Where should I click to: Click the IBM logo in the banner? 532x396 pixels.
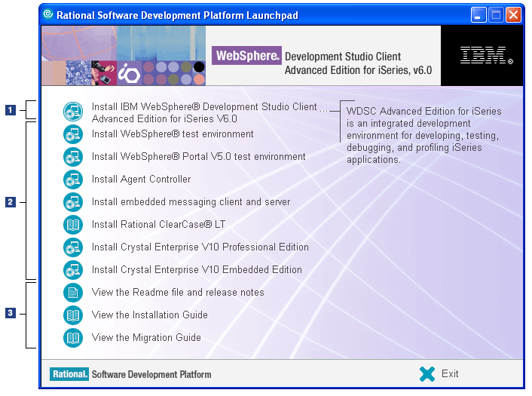(x=486, y=55)
